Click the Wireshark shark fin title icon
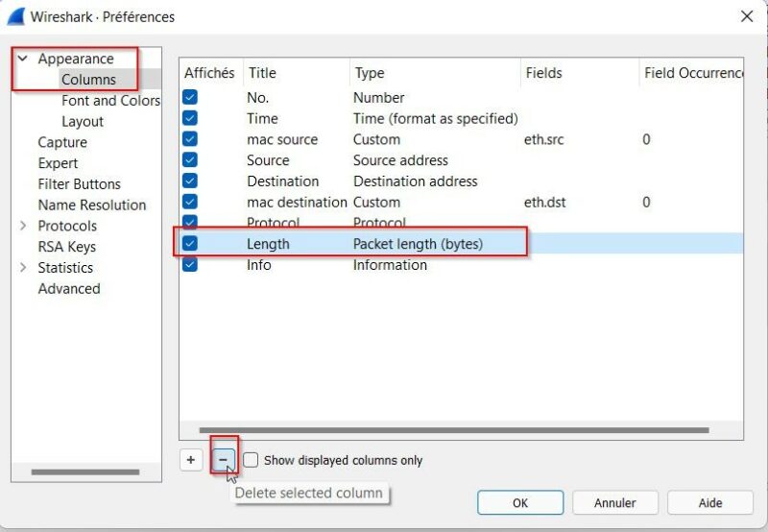The height and width of the screenshot is (532, 768). coord(15,16)
